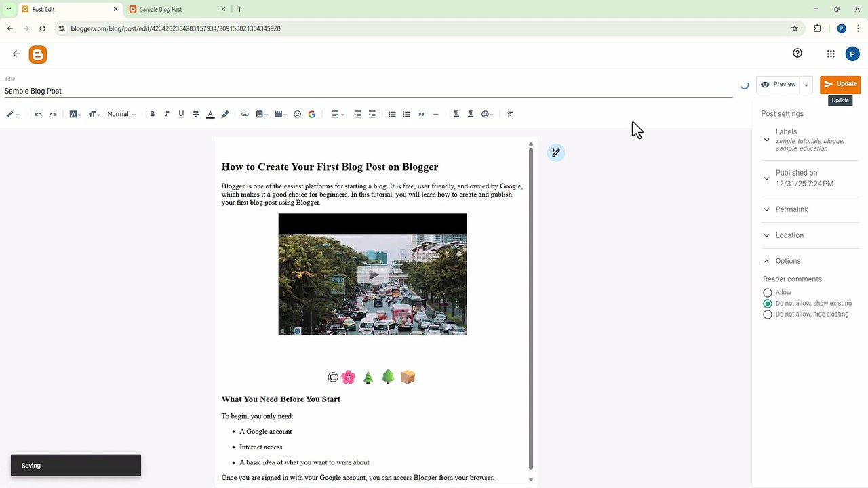The image size is (868, 488).
Task: Insert or edit a link
Action: tap(245, 114)
